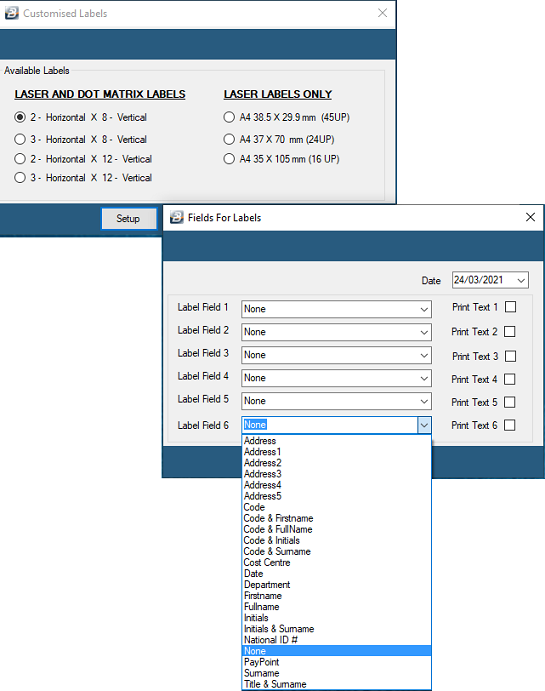Open the Label Field 3 dropdown arrow
The image size is (545, 691).
click(x=424, y=355)
